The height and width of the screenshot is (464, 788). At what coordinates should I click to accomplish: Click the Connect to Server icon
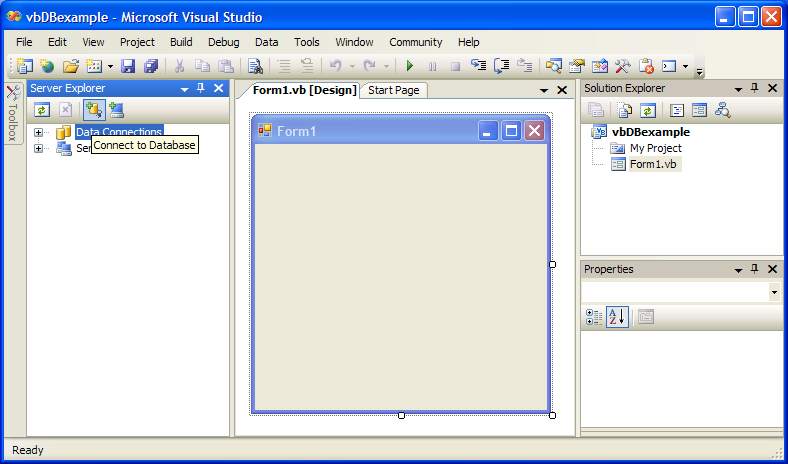tap(117, 110)
